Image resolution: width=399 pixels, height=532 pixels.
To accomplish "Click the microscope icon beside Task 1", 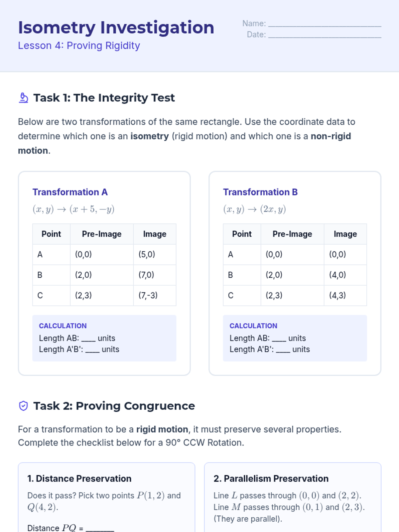I will (23, 98).
